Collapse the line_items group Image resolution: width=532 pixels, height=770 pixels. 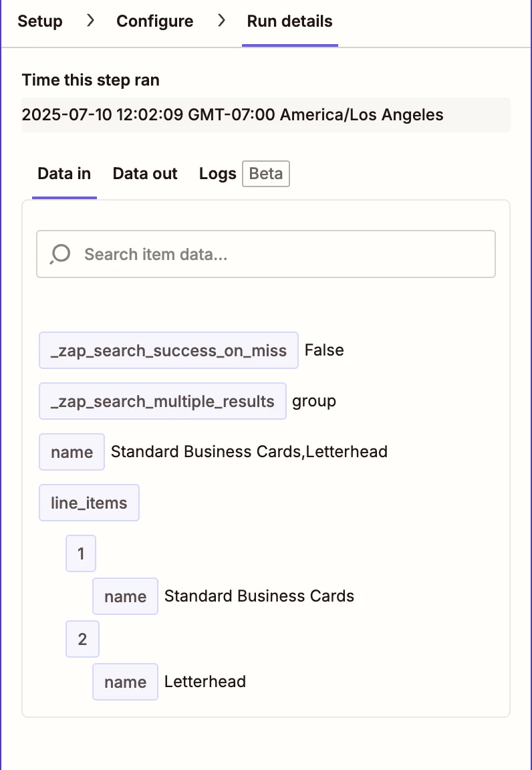[89, 503]
